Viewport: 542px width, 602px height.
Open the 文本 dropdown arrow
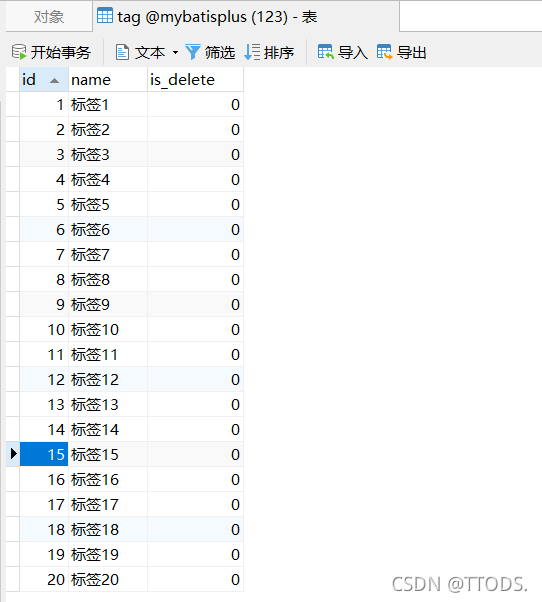[175, 52]
